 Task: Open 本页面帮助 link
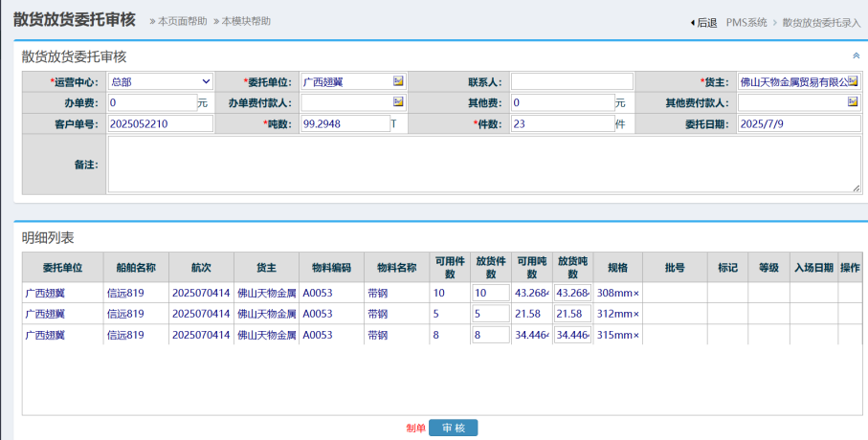178,21
